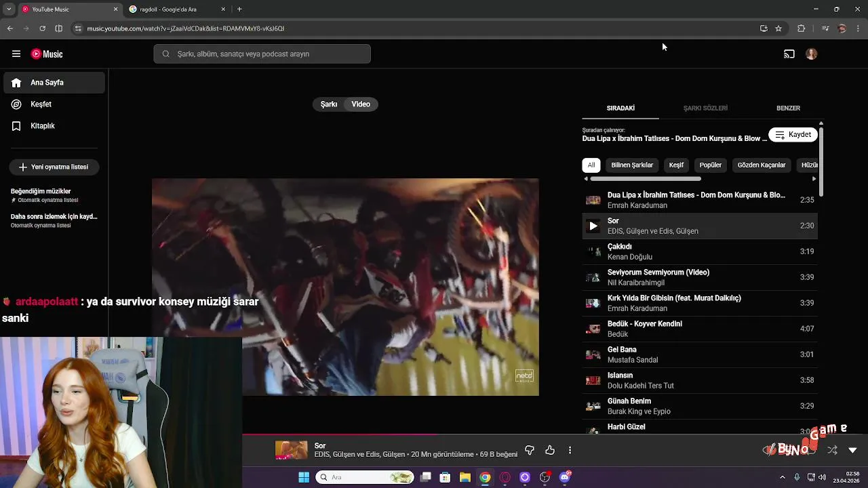Play Gel Bana by Mustafa Sandal
This screenshot has height=488, width=868.
(x=700, y=354)
